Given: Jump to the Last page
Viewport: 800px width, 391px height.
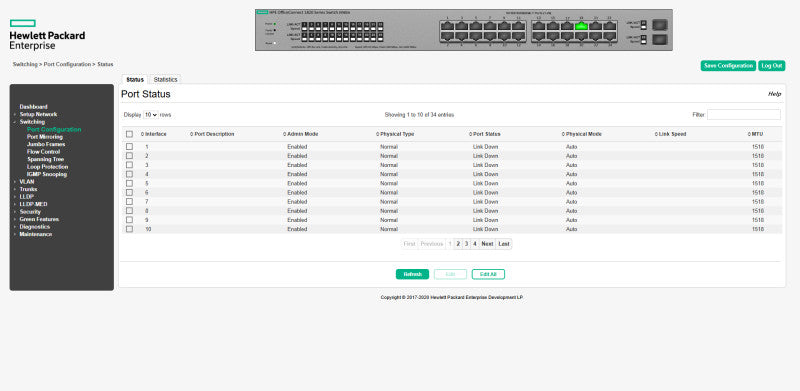Looking at the screenshot, I should pos(504,244).
